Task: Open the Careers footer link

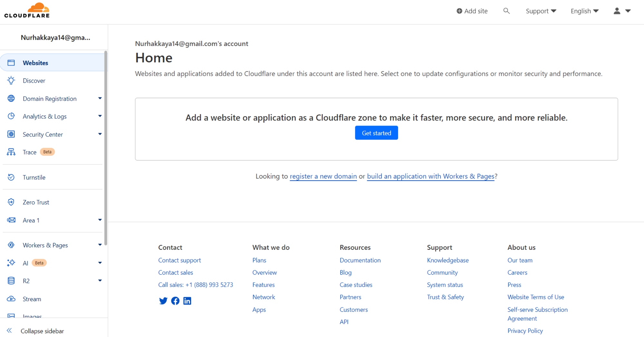Action: (517, 272)
